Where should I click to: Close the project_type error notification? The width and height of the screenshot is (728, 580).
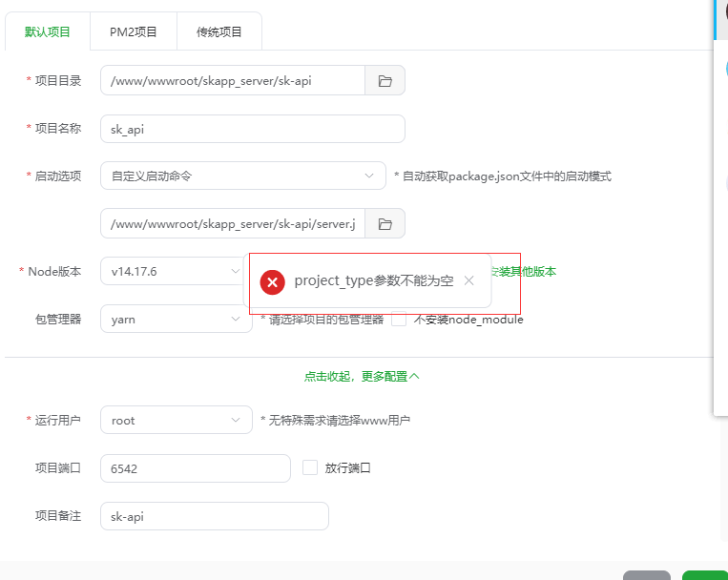[x=468, y=280]
